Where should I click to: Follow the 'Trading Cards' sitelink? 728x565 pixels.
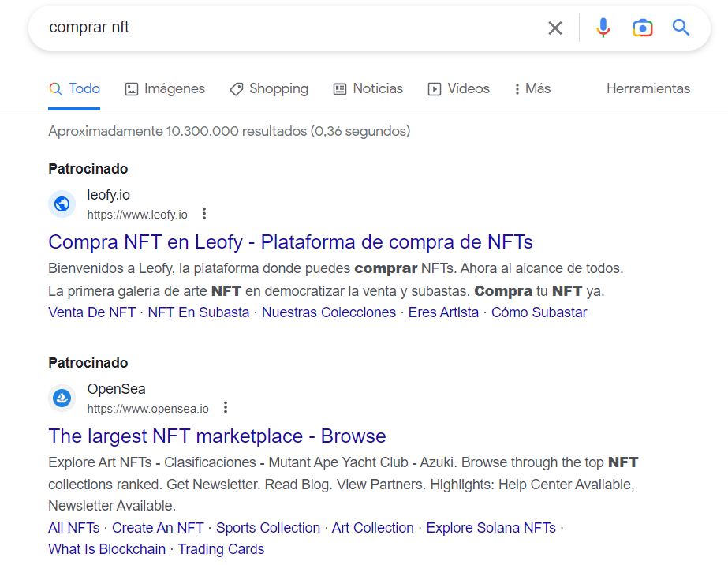coord(221,550)
